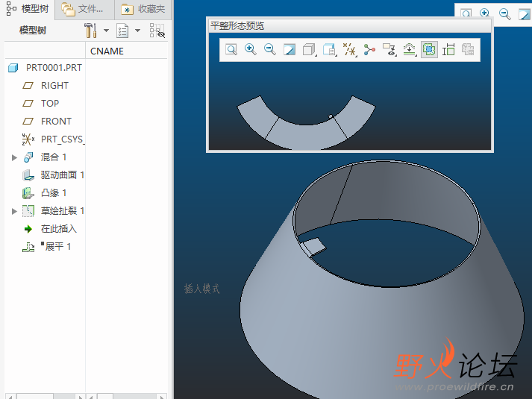Select 驱动曲面 1 feature

[x=63, y=175]
